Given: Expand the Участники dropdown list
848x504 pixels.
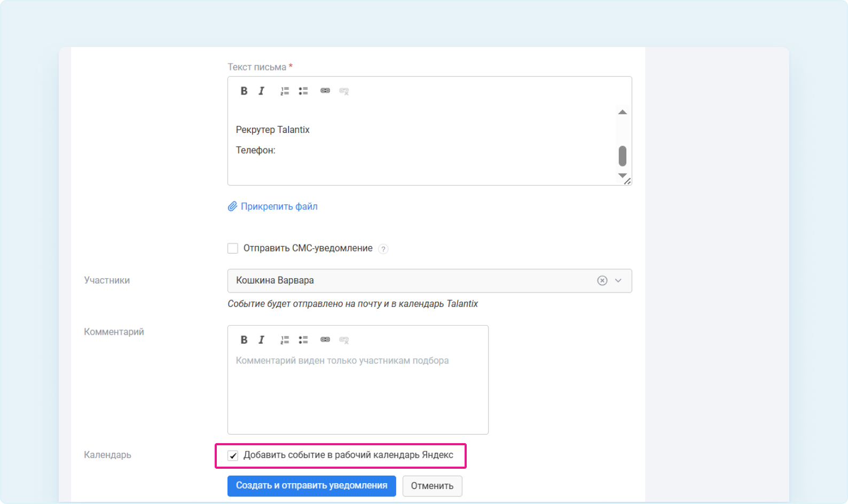Looking at the screenshot, I should (x=618, y=281).
